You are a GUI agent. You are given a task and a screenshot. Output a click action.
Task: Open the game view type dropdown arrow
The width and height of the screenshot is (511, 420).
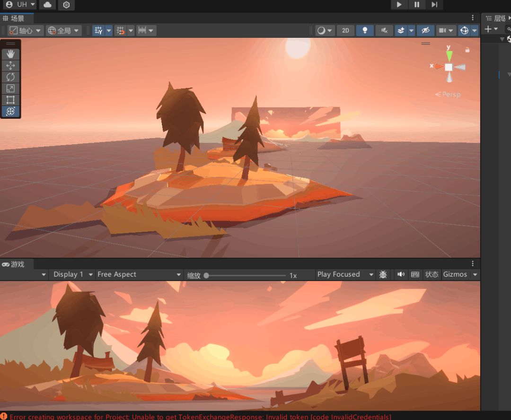[44, 275]
